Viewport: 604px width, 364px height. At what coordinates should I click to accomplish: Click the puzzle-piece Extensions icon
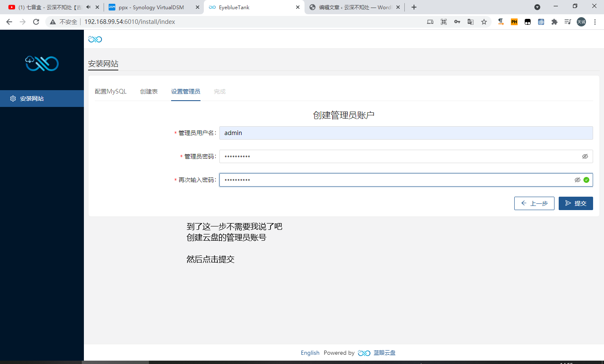(x=555, y=21)
